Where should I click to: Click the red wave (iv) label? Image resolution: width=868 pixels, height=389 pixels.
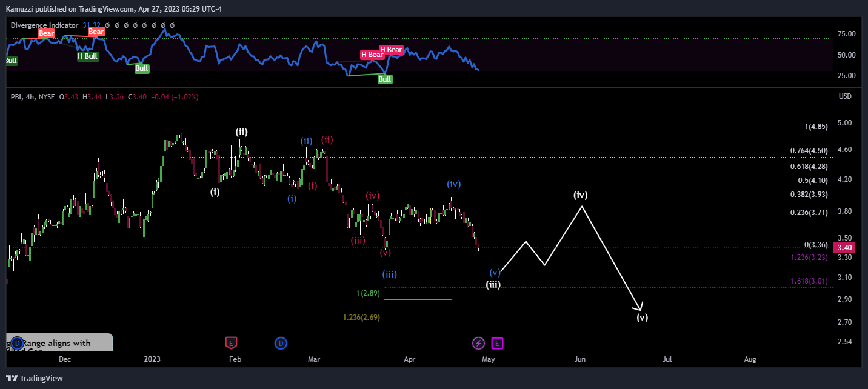tap(372, 196)
